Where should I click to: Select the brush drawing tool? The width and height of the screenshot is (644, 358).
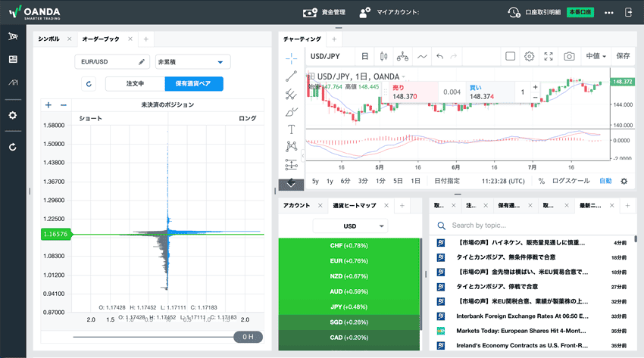click(x=291, y=112)
